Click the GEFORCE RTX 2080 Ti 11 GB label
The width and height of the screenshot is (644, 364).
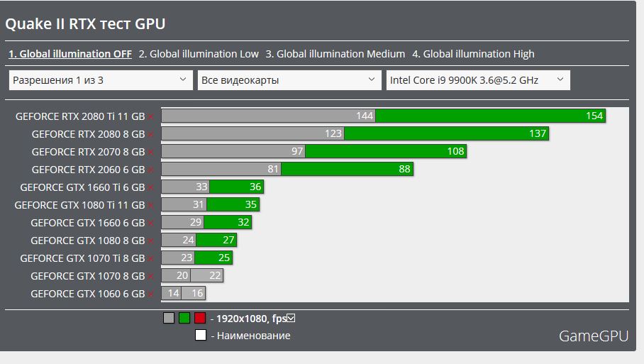80,116
